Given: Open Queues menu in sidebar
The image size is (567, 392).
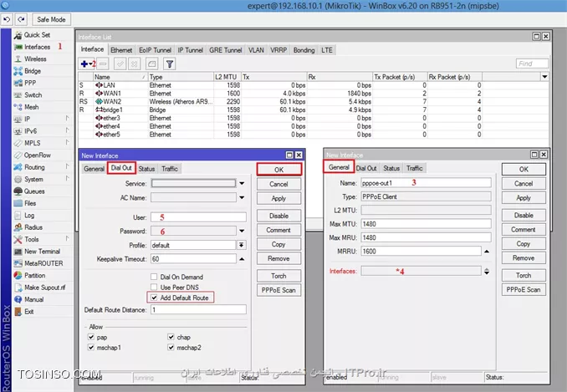Looking at the screenshot, I should [x=29, y=191].
